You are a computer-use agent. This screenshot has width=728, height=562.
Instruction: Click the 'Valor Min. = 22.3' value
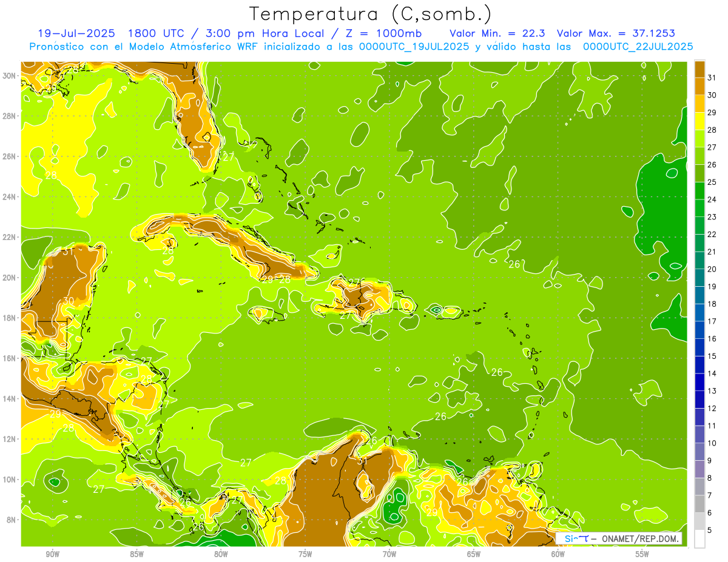(x=497, y=33)
